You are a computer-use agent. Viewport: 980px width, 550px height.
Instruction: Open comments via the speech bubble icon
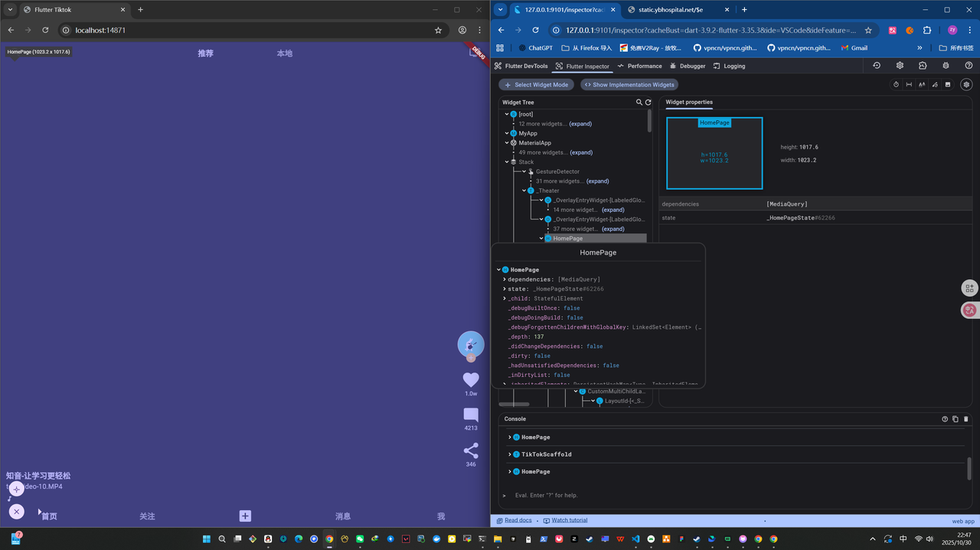click(471, 415)
